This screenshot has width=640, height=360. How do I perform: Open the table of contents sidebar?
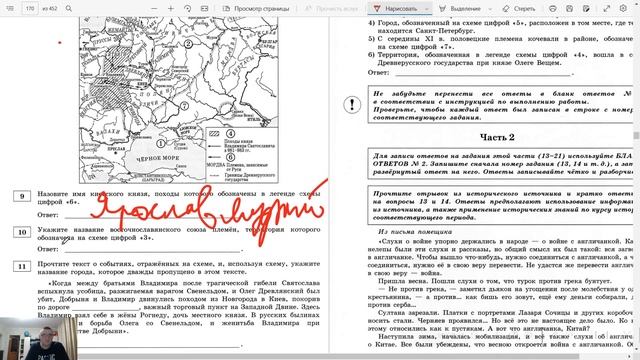(10, 8)
